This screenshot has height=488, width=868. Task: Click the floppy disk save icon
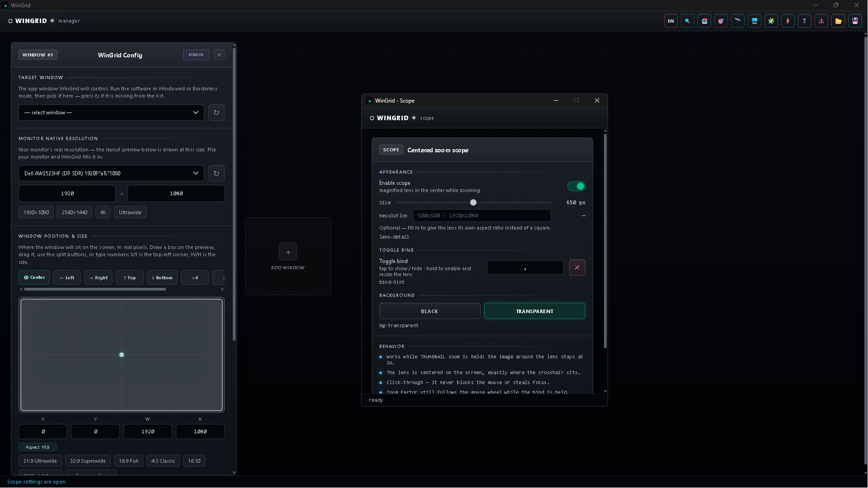[x=855, y=21]
